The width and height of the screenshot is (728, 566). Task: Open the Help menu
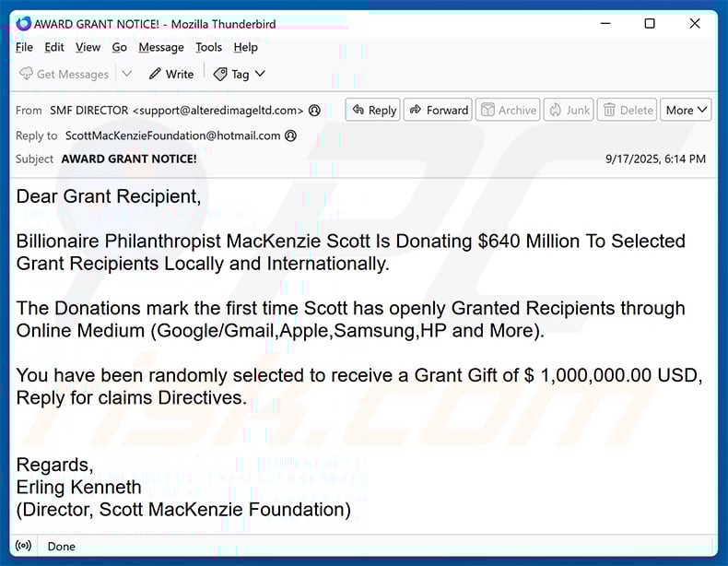pyautogui.click(x=246, y=47)
